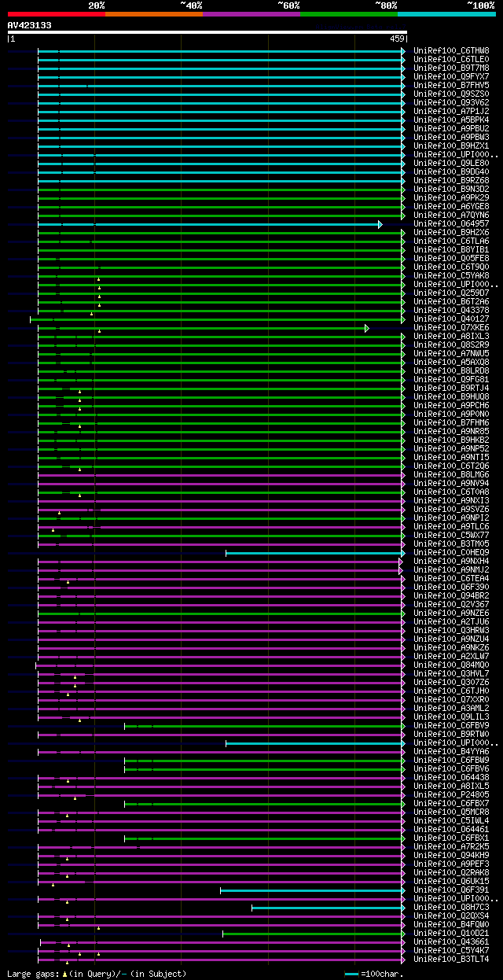
Task: Select the UniRef100_A9NXH4 label
Action: [451, 561]
